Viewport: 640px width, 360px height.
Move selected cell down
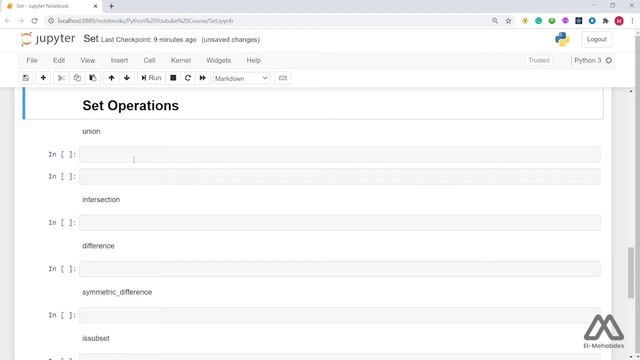[x=127, y=78]
